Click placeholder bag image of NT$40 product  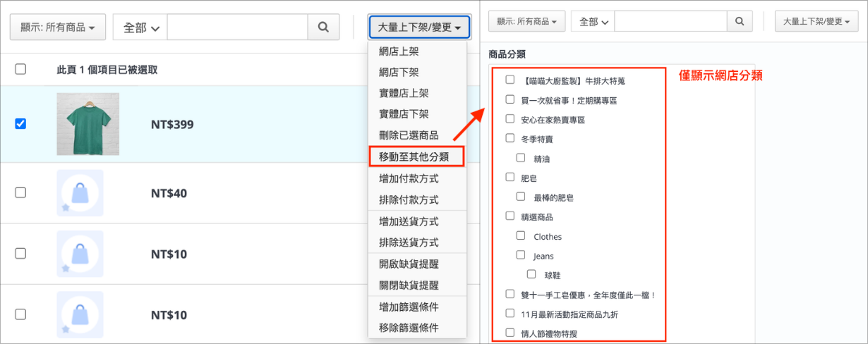80,193
